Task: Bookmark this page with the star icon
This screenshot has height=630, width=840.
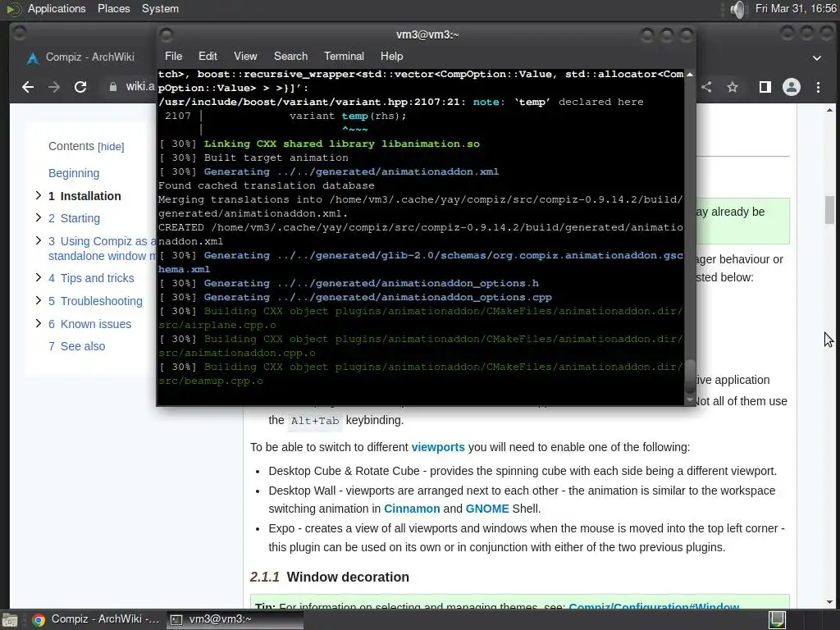Action: (x=733, y=87)
